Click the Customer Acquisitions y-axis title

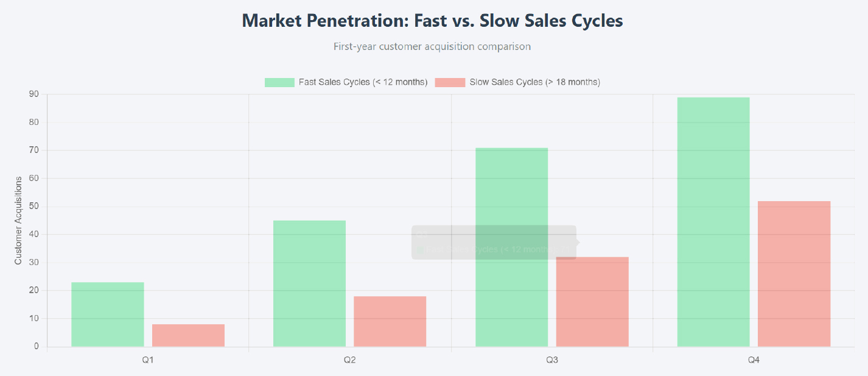point(18,220)
